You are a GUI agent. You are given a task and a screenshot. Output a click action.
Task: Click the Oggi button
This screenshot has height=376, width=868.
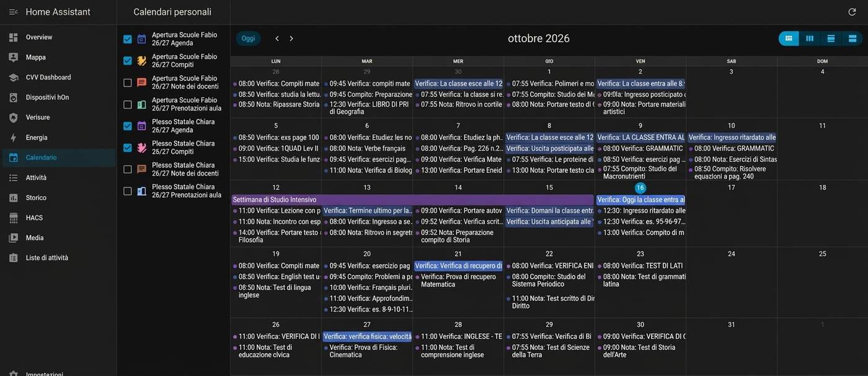248,38
